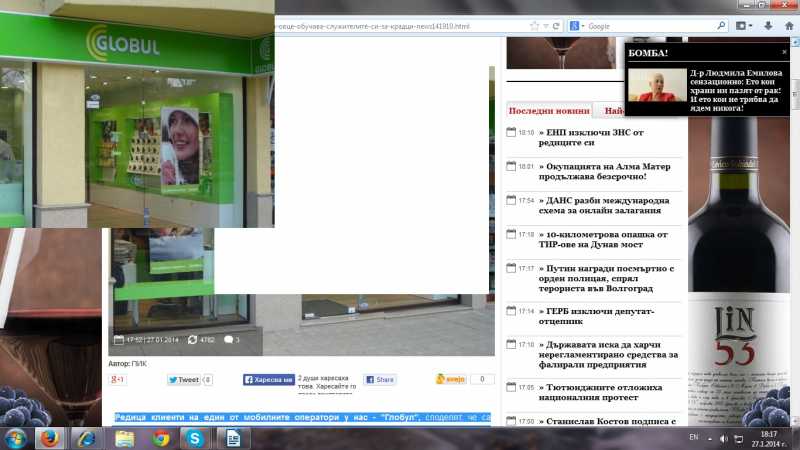Click the Facebook Share button
Viewport: 800px width, 450px height.
coord(380,380)
